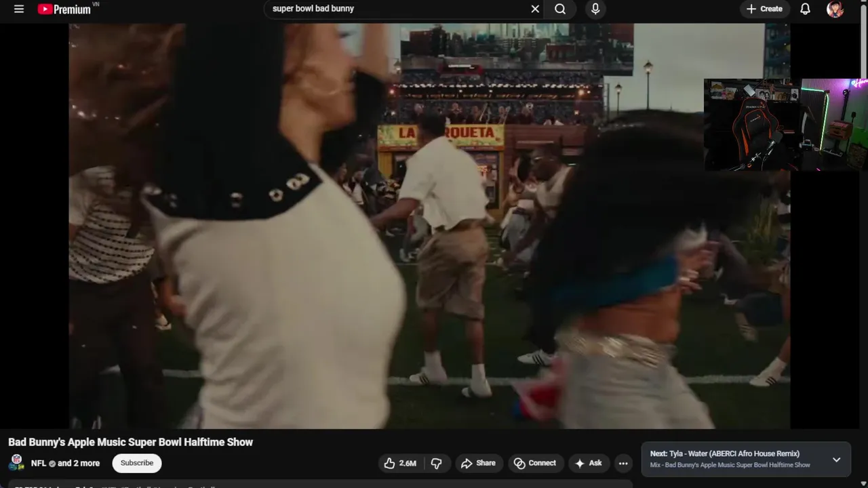Dislike this video
Viewport: 868px width, 488px height.
(436, 463)
